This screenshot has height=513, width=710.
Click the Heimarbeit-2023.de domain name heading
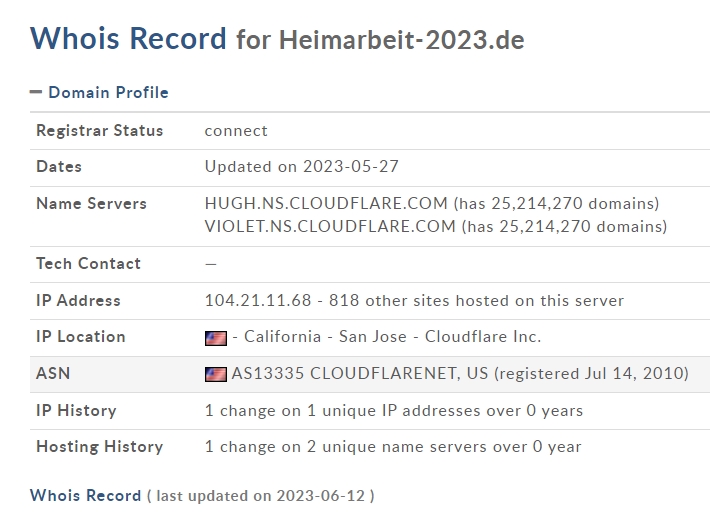tap(402, 40)
